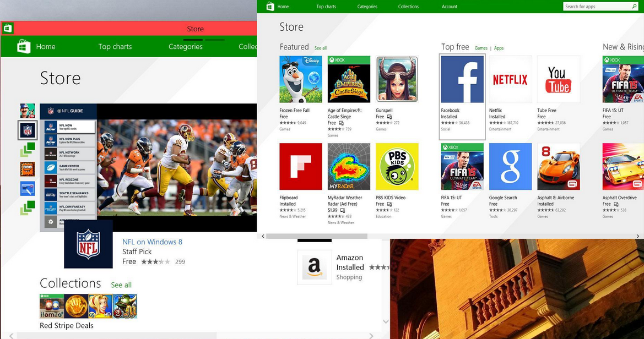Open blonde woman game in Red Stripe Deals

coord(100,306)
